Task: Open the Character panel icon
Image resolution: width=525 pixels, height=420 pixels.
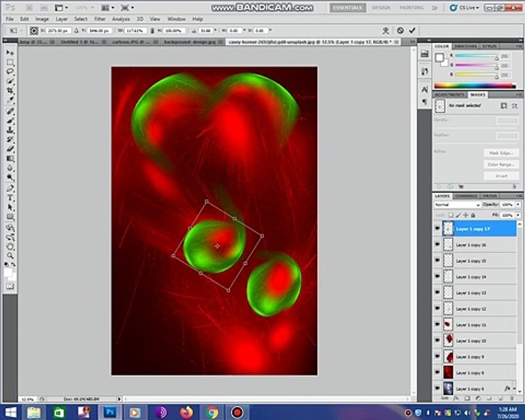Action: tap(425, 89)
